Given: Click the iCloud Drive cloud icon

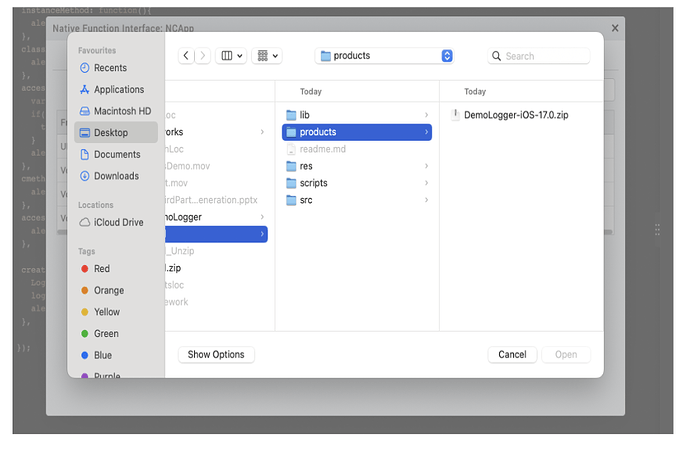Looking at the screenshot, I should [84, 222].
